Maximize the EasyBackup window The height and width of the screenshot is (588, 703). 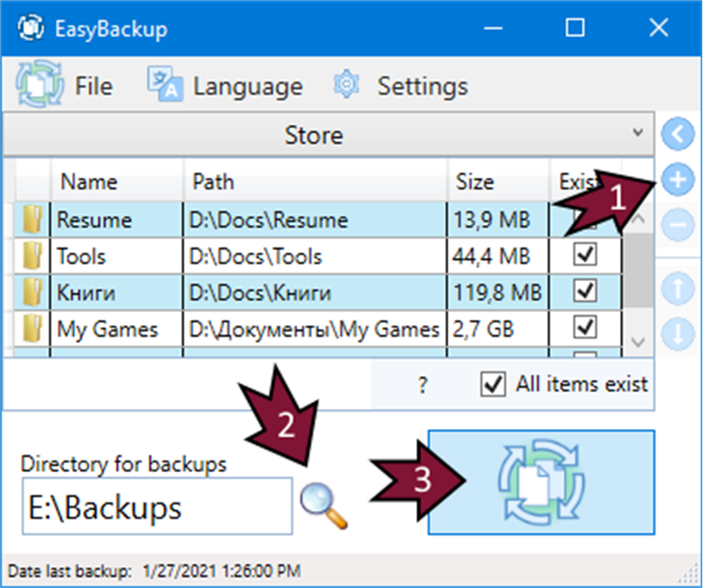point(575,28)
